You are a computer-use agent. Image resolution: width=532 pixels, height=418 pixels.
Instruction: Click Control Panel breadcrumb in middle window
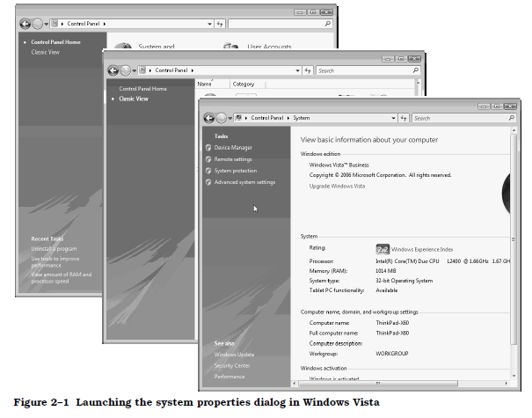171,70
